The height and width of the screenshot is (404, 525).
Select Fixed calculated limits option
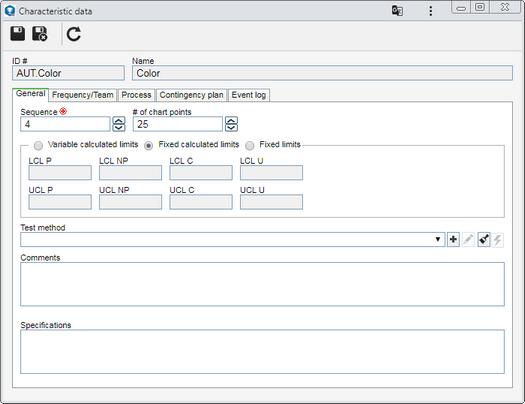pyautogui.click(x=149, y=145)
